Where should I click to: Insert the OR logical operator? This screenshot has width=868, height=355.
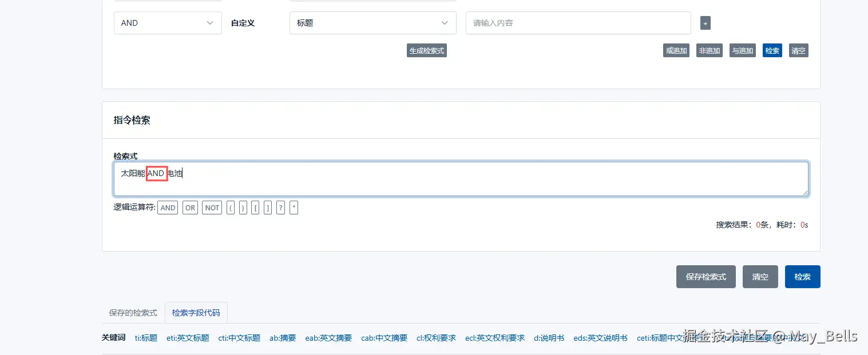(190, 208)
